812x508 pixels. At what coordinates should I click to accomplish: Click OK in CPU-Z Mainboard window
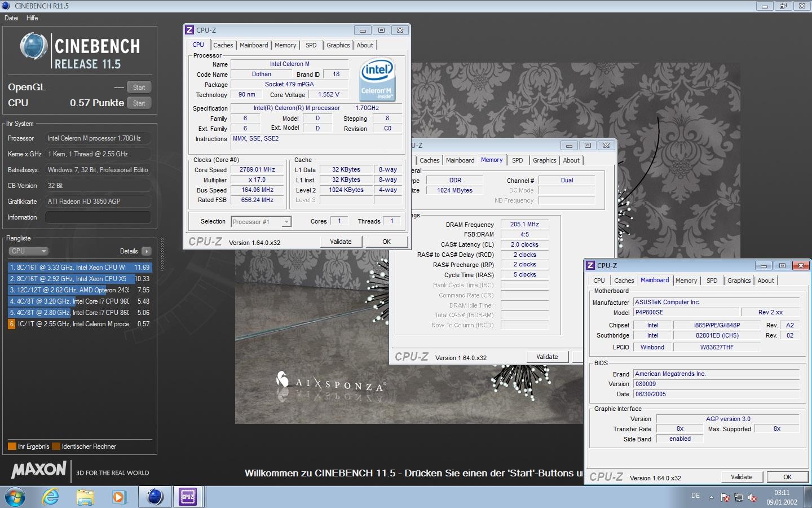coord(787,477)
